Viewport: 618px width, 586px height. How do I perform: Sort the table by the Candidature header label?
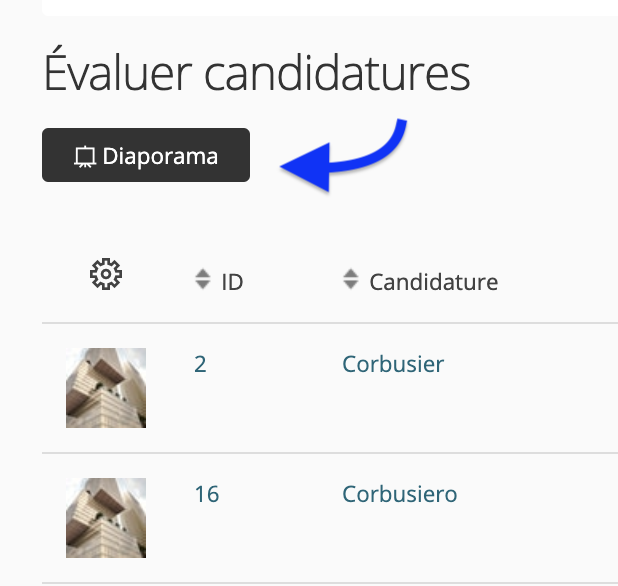pos(434,282)
